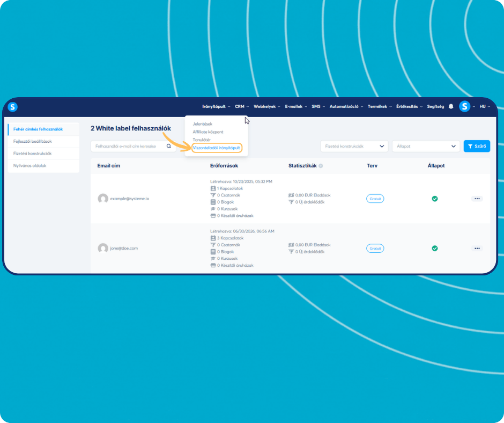
Task: Click contacts icon beside 3 Kapcsolatok
Action: (213, 238)
